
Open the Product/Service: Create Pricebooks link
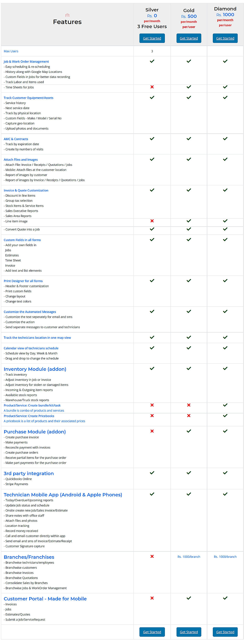29,416
